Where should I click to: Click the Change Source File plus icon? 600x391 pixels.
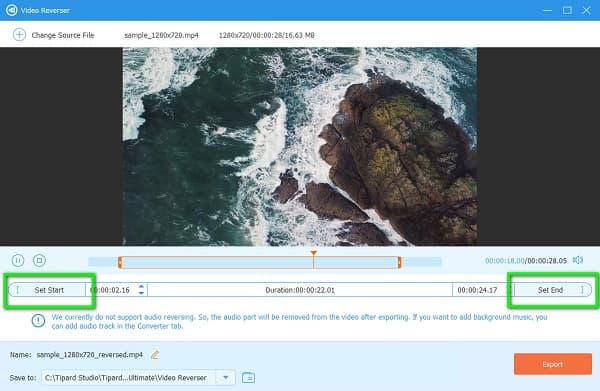click(x=19, y=35)
